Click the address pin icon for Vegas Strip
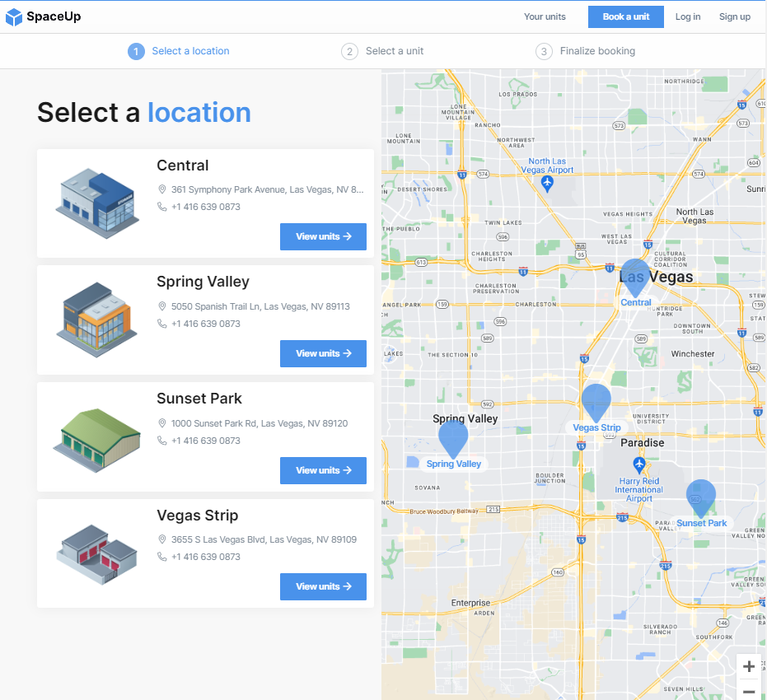Viewport: 767px width, 700px height. pos(162,539)
